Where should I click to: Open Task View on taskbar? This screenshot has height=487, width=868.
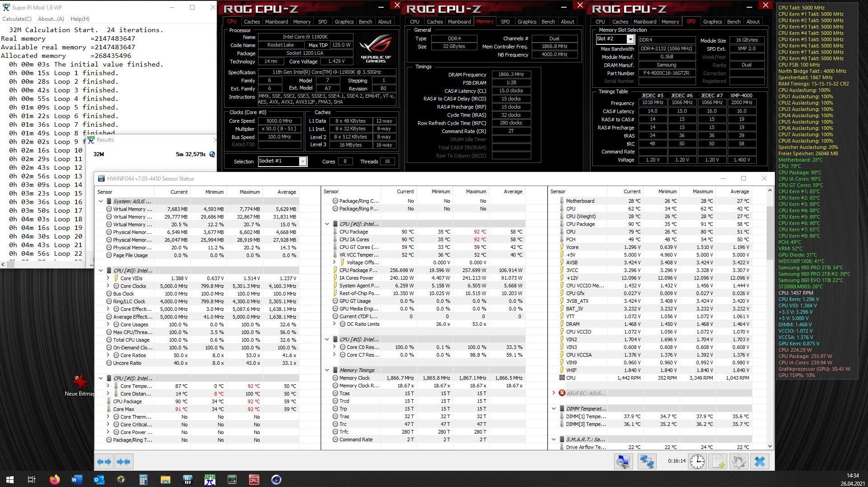[x=31, y=479]
